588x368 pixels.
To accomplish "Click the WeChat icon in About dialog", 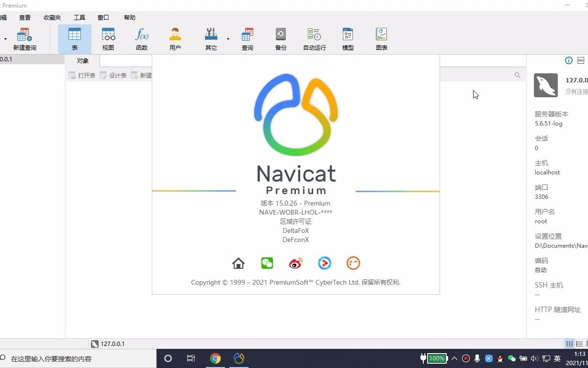I will click(x=267, y=263).
